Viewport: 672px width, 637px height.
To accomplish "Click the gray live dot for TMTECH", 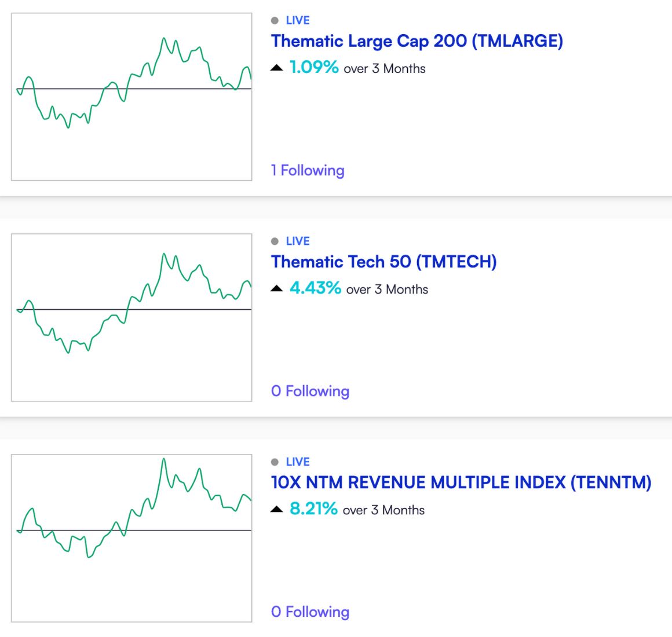I will coord(275,241).
